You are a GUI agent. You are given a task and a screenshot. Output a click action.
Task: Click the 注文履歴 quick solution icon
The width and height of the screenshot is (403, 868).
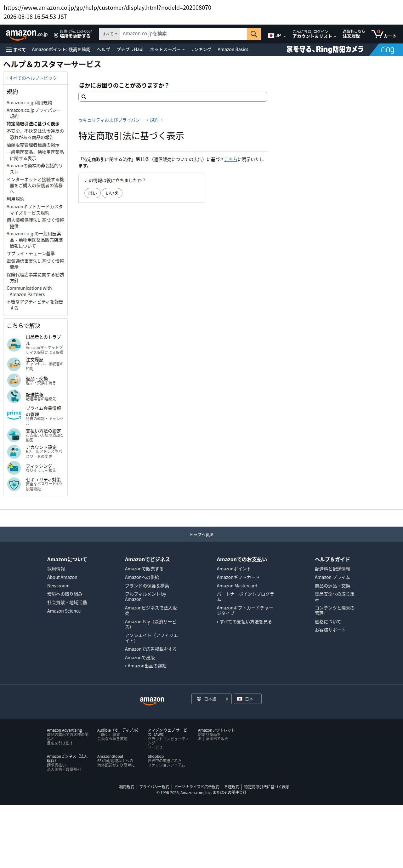pyautogui.click(x=14, y=364)
